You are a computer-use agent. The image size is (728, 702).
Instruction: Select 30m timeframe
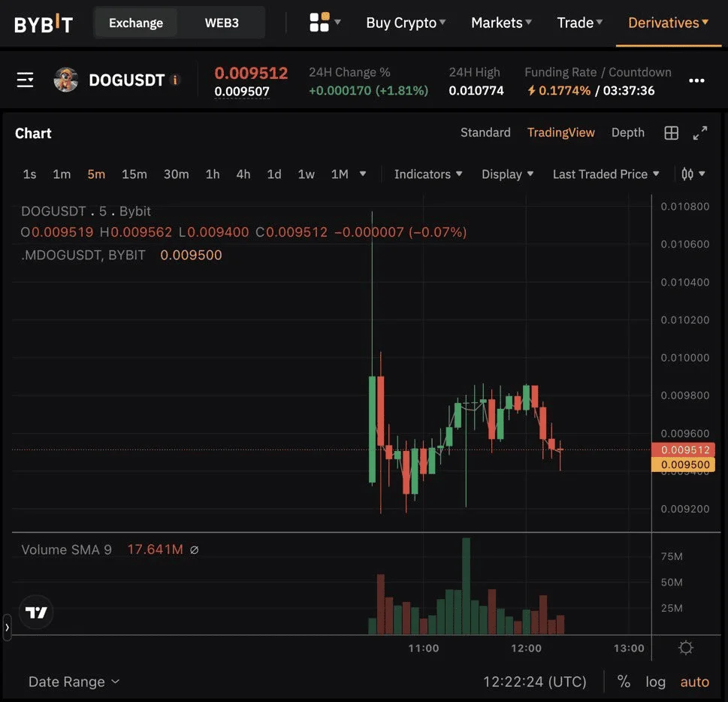176,174
